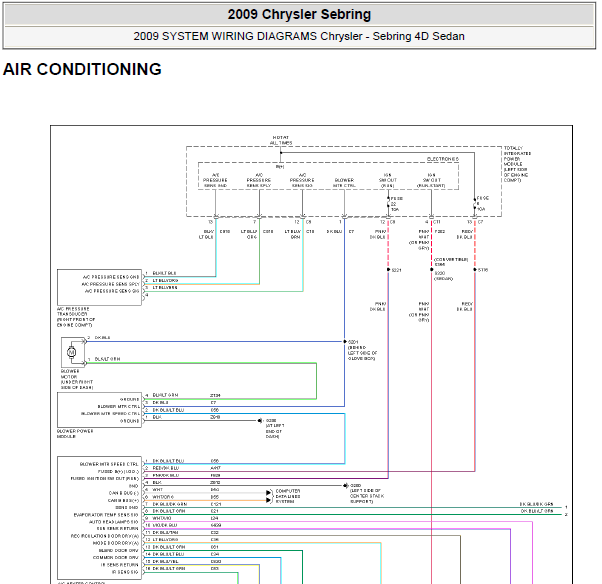Click the arrow pointing to Computer Data Lines from the WHT wire
Viewport: 602px width, 584px height.
click(269, 492)
